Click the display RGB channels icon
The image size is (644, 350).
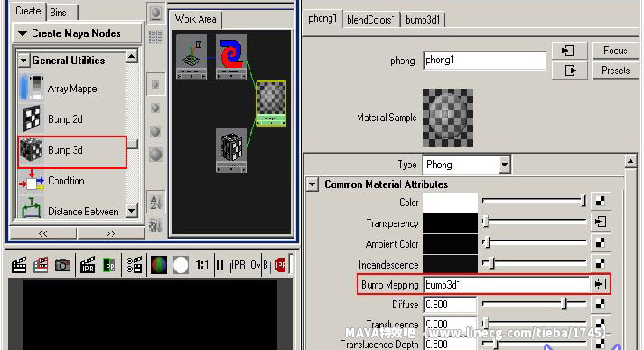[159, 265]
